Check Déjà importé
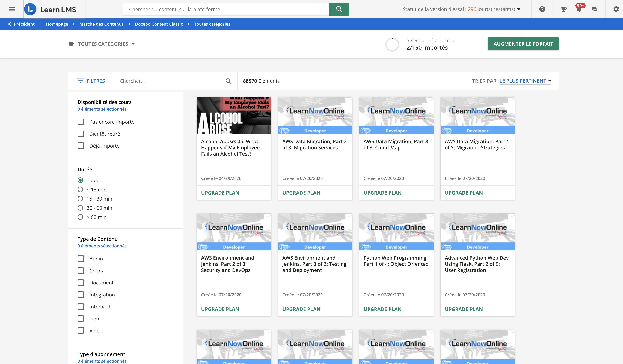The width and height of the screenshot is (623, 364). click(x=81, y=146)
